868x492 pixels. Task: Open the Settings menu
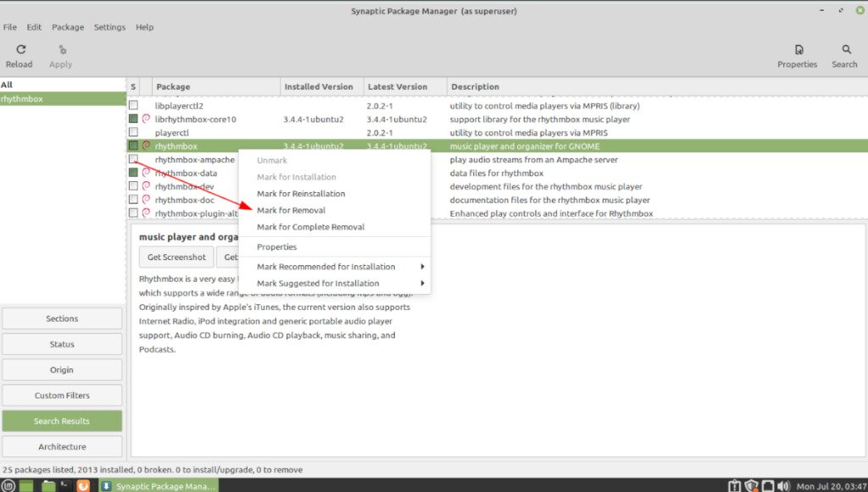tap(109, 26)
